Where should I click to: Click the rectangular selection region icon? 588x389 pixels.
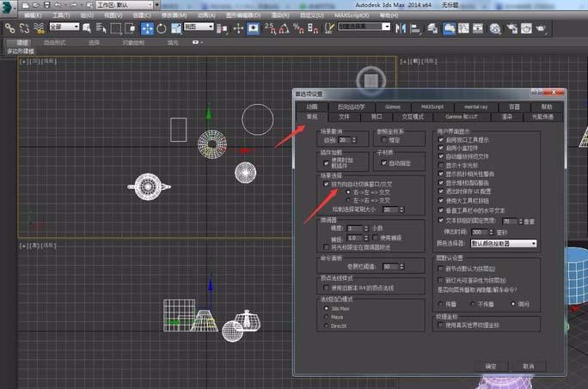pos(118,28)
